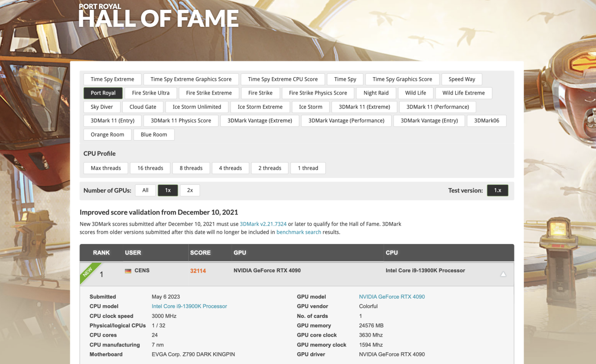Open the benchmark search link
Image resolution: width=596 pixels, height=364 pixels.
coord(298,232)
